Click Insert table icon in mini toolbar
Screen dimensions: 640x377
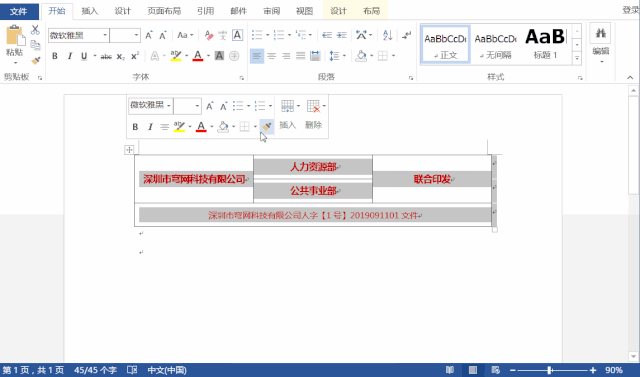tap(287, 106)
